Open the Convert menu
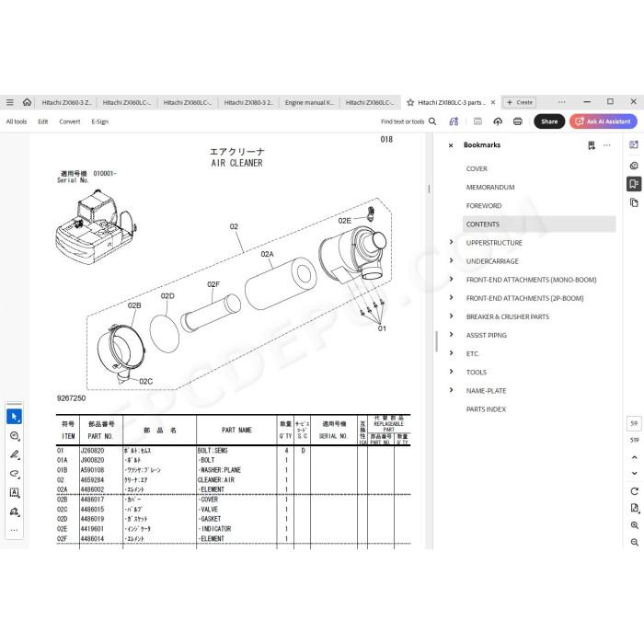The image size is (644, 644). coord(70,121)
